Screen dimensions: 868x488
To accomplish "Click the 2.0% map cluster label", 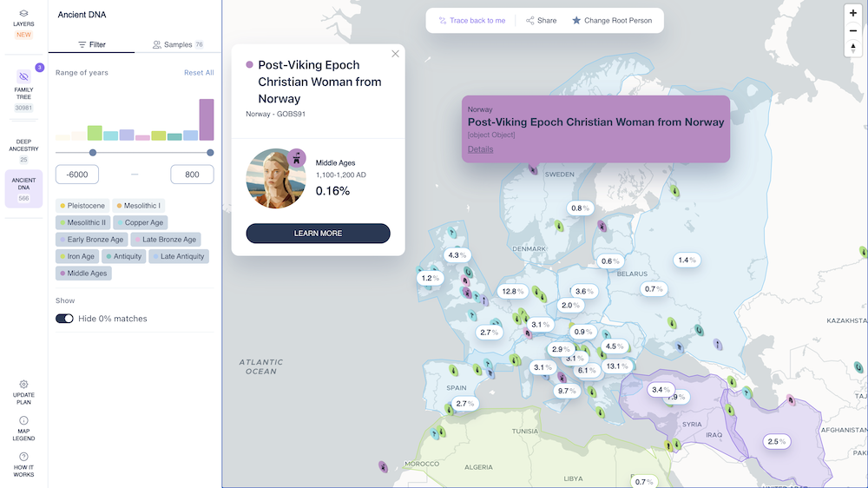I will click(x=570, y=305).
